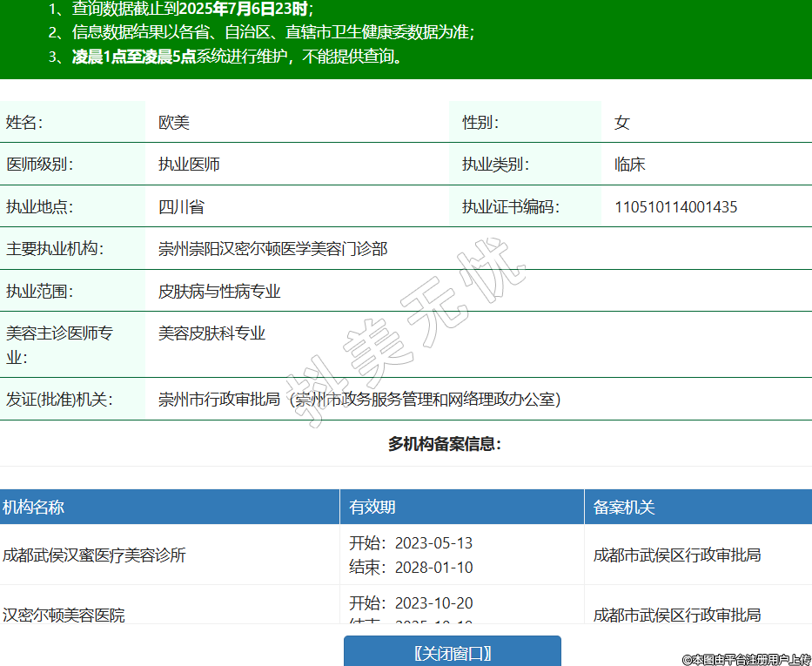This screenshot has height=666, width=812.
Task: Click the 【关闭窗口】 button
Action: [452, 652]
